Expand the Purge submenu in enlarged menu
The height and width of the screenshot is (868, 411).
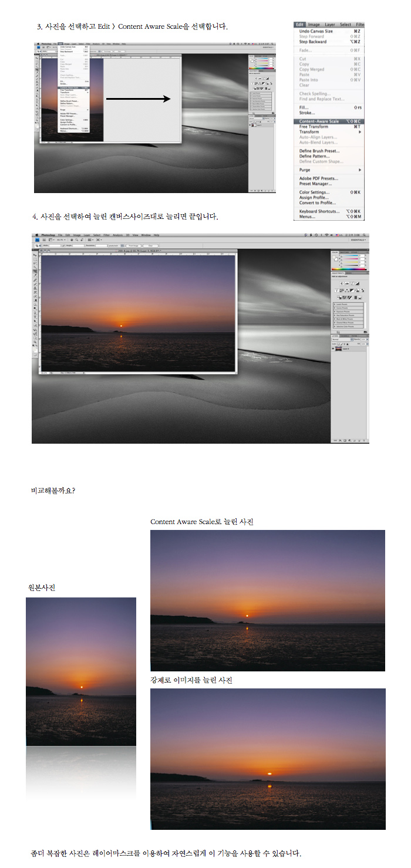[360, 170]
